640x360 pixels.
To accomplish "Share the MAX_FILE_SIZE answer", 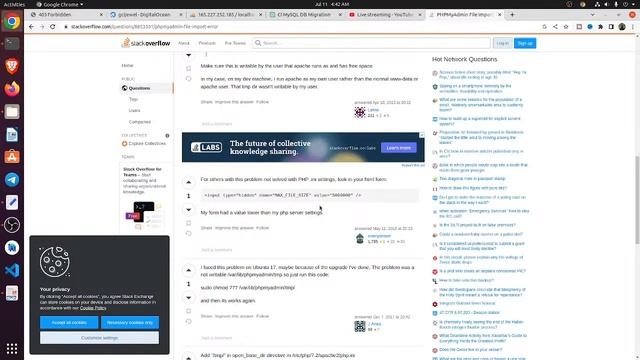I will point(206,228).
